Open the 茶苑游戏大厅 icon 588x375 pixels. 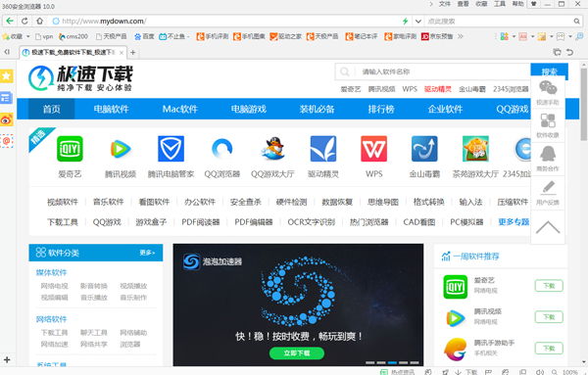point(475,149)
